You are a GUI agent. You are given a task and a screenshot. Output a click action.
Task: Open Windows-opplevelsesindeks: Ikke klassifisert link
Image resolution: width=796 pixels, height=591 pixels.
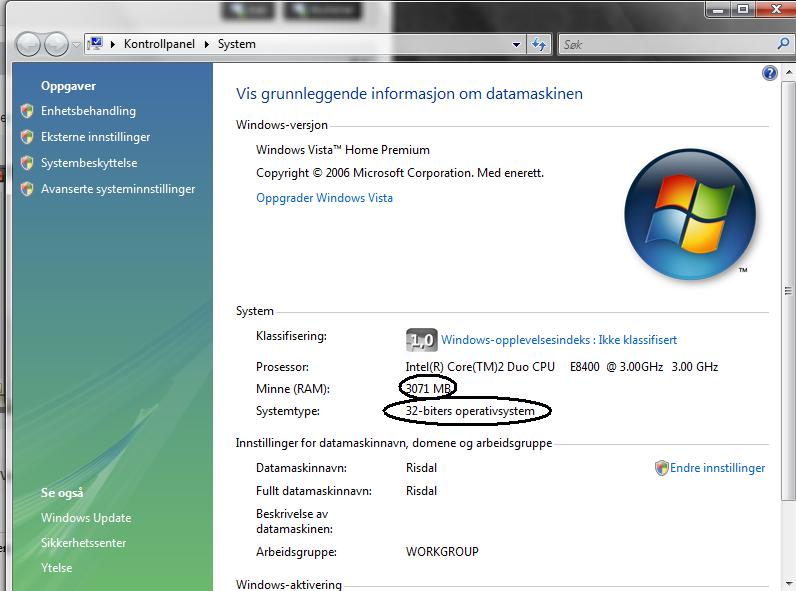tap(559, 340)
